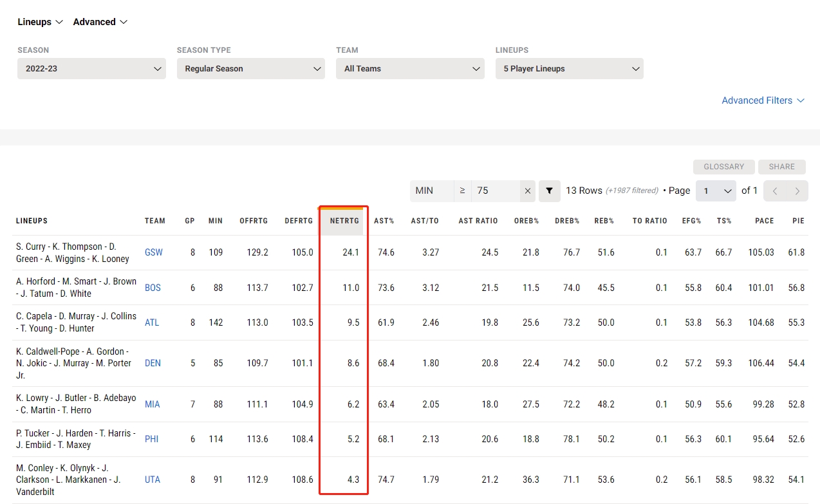The width and height of the screenshot is (820, 504).
Task: Sort by REB% column header
Action: [604, 221]
